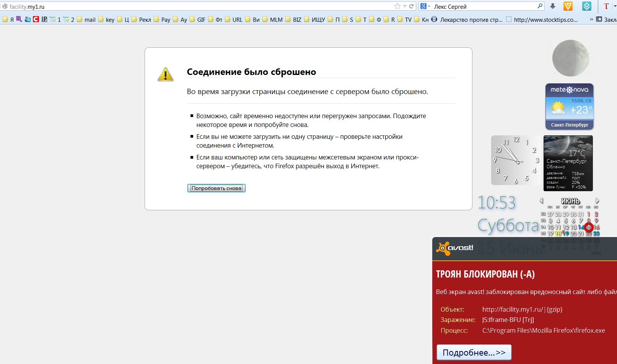The width and height of the screenshot is (617, 364).
Task: Open the URL history dropdown arrow
Action: 405,6
